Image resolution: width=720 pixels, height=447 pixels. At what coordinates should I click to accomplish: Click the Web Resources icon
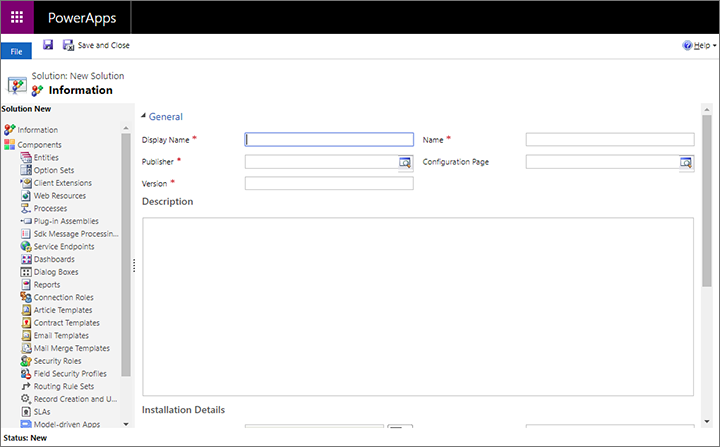[x=26, y=196]
